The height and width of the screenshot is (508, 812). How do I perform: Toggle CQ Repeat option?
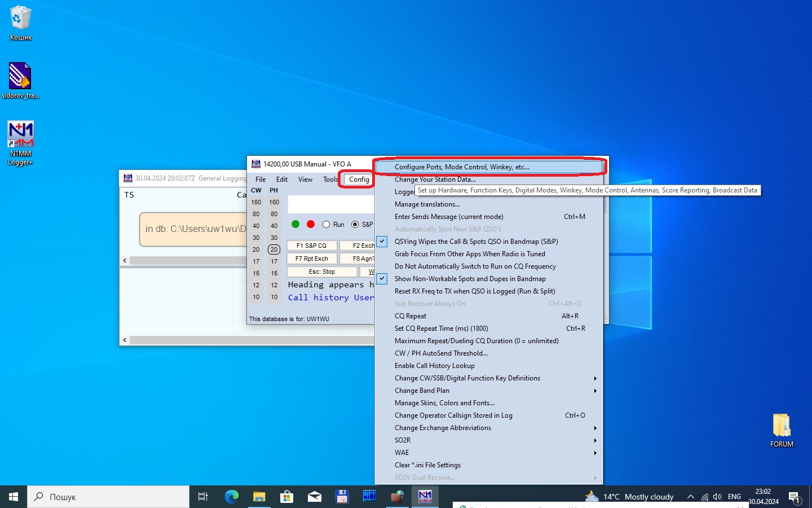point(489,316)
